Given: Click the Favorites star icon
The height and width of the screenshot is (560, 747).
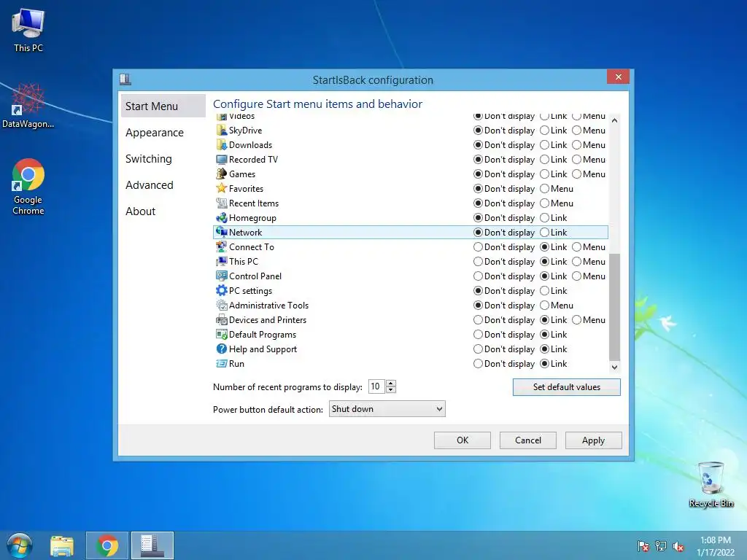Looking at the screenshot, I should tap(222, 189).
